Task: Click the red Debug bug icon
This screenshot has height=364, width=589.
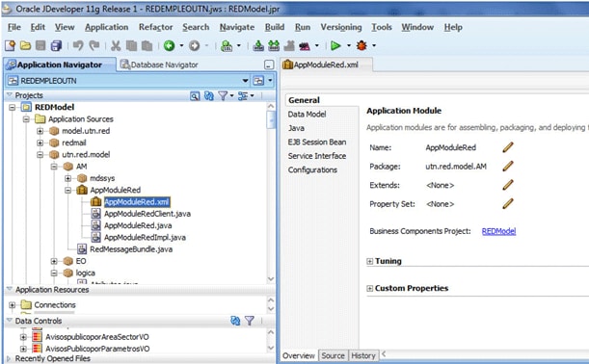Action: [x=361, y=46]
